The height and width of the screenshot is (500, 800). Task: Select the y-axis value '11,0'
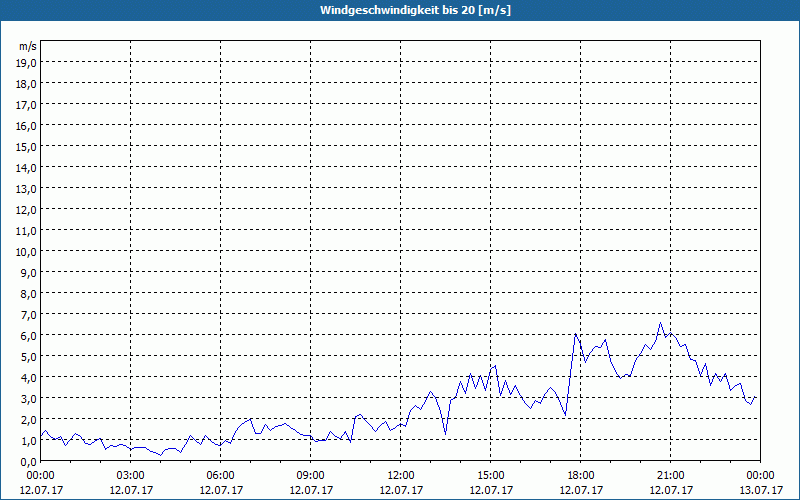28,231
